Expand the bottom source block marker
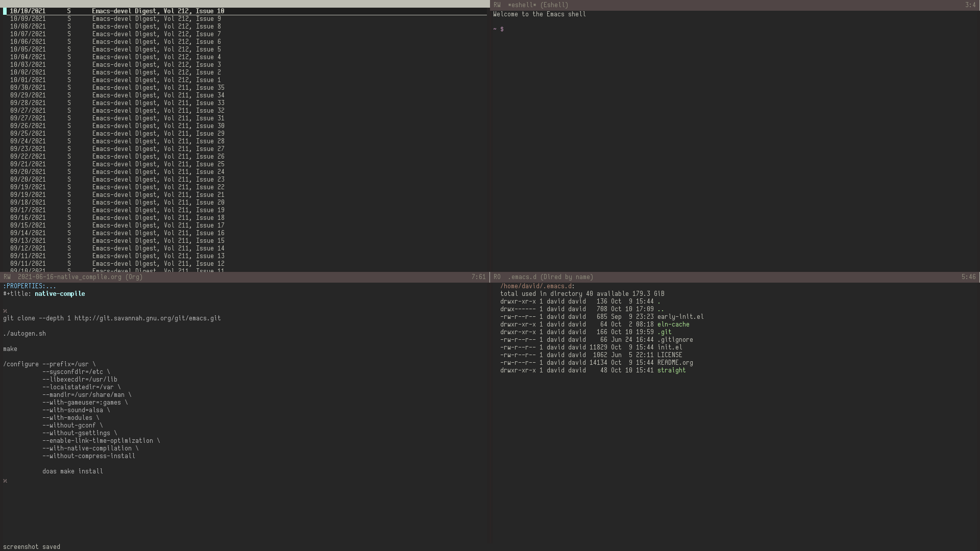The height and width of the screenshot is (551, 980). point(5,480)
